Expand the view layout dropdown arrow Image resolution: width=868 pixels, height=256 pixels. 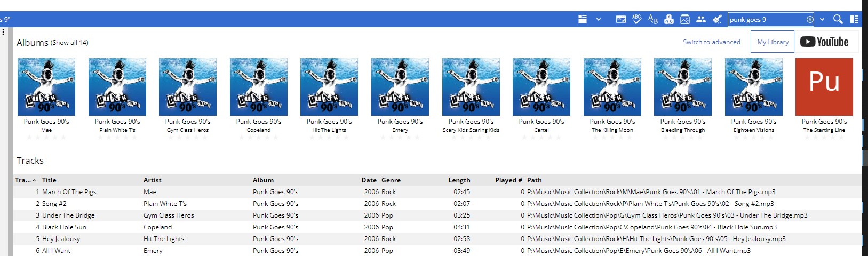(x=599, y=19)
